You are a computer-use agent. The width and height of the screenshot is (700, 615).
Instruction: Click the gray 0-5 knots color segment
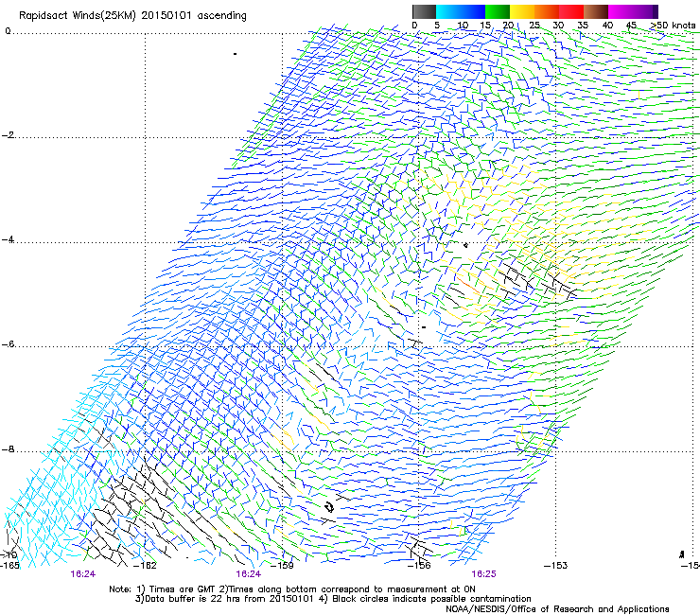tap(424, 11)
